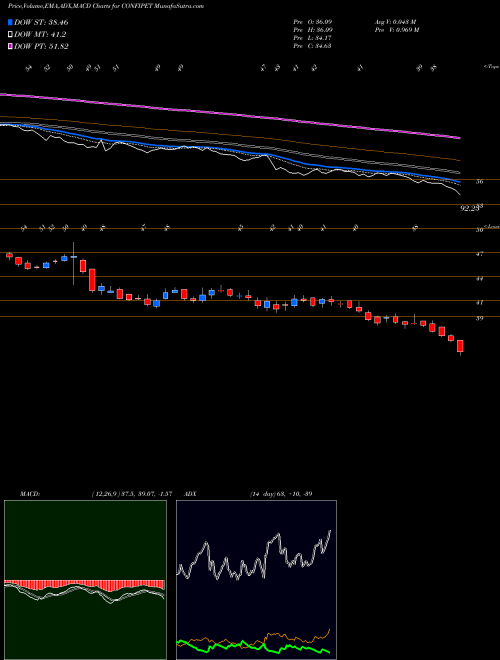
Task: Select the 'DOW ST: 38.46' legend text
Action: click(x=41, y=22)
